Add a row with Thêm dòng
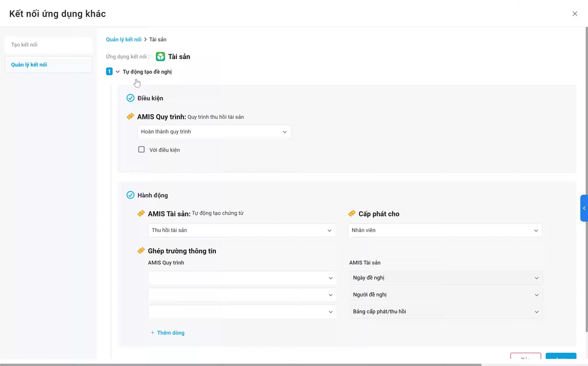 [x=168, y=333]
